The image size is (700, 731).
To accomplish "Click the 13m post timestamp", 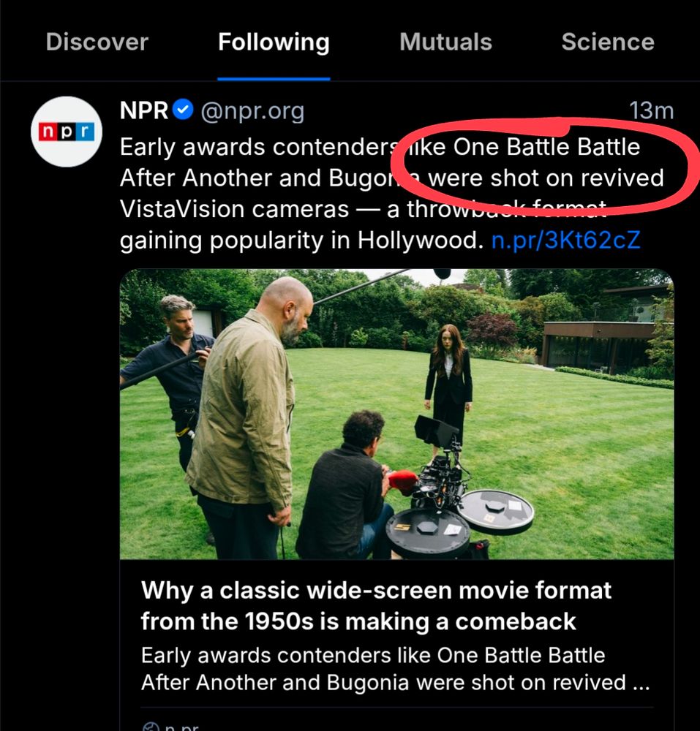I will pyautogui.click(x=651, y=111).
